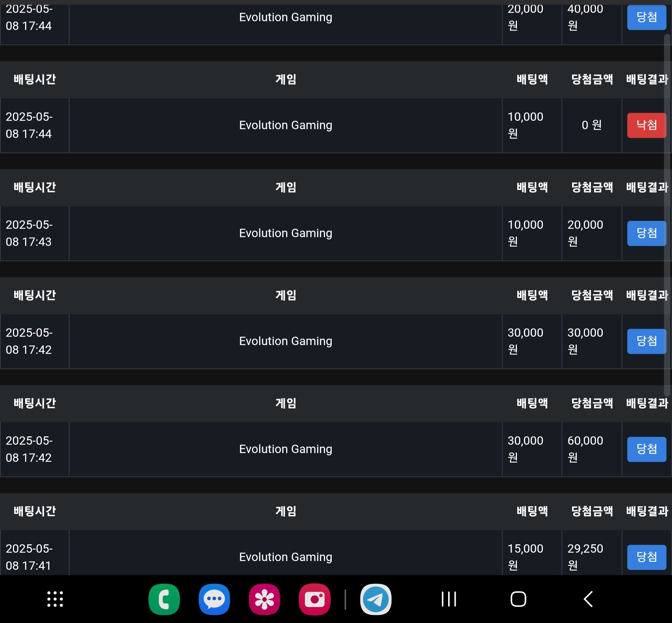
Task: Click the 15,000 원 bet amount cell
Action: point(532,553)
